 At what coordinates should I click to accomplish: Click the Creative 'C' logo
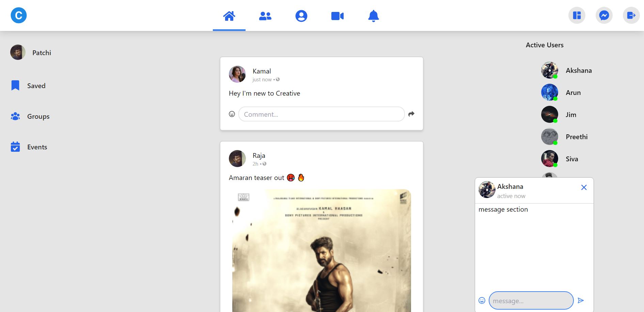[19, 15]
